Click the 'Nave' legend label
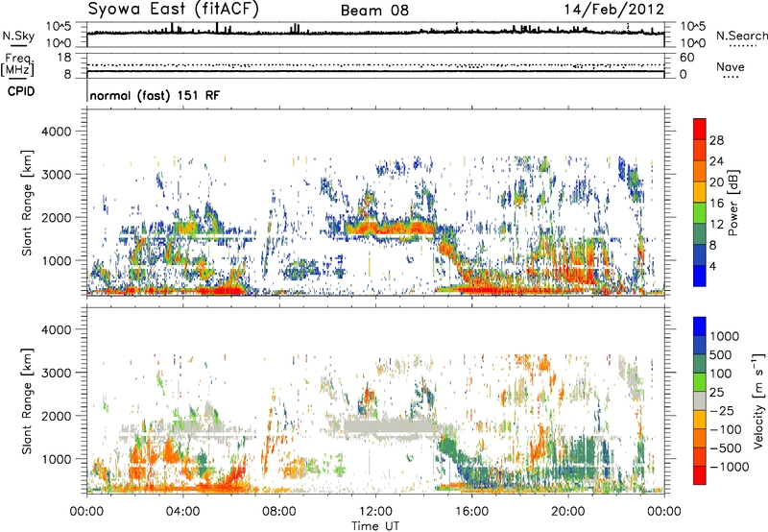The image size is (768, 532). pos(731,66)
